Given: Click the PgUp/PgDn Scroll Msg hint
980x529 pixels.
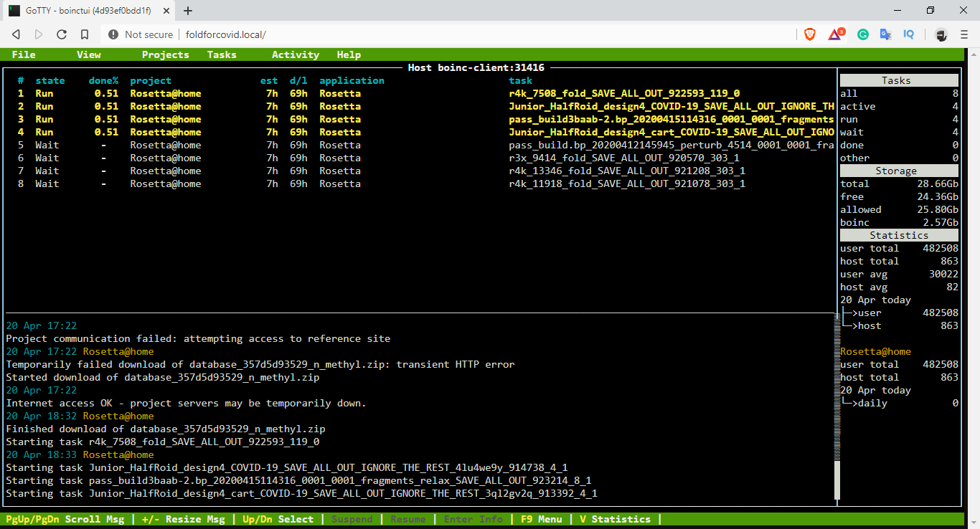Looking at the screenshot, I should click(65, 519).
